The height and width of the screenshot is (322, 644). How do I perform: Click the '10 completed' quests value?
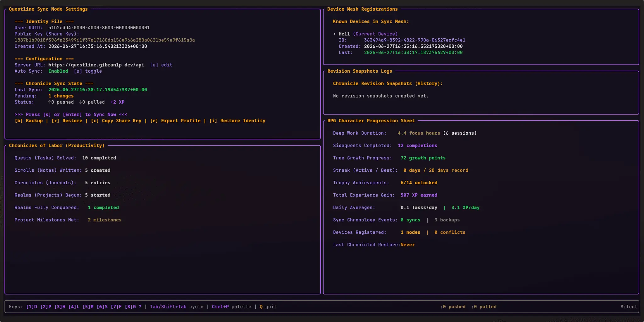click(99, 158)
